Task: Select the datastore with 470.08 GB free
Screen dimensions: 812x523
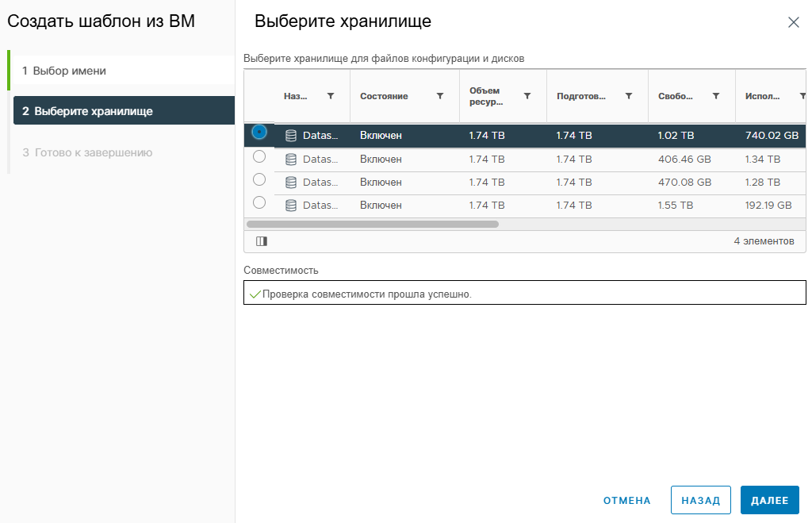Action: point(259,179)
